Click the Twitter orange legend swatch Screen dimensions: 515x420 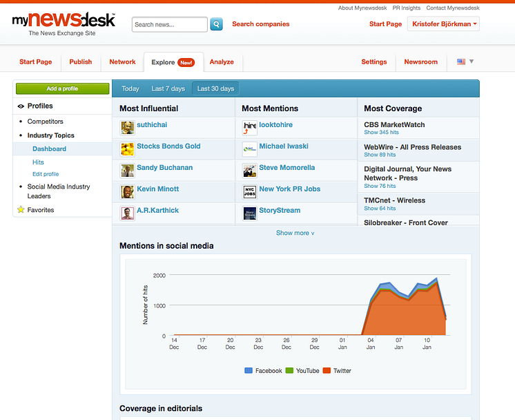point(327,371)
